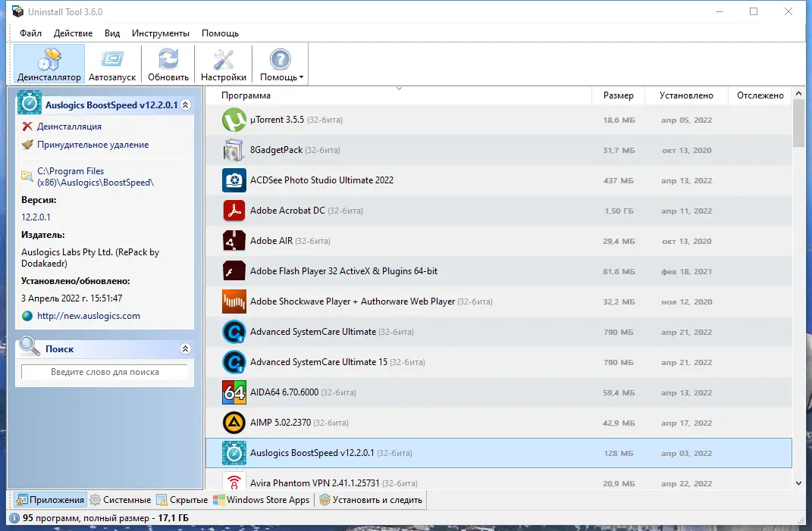The height and width of the screenshot is (531, 812).
Task: Open the Помощь toolbar dropdown
Action: [281, 64]
